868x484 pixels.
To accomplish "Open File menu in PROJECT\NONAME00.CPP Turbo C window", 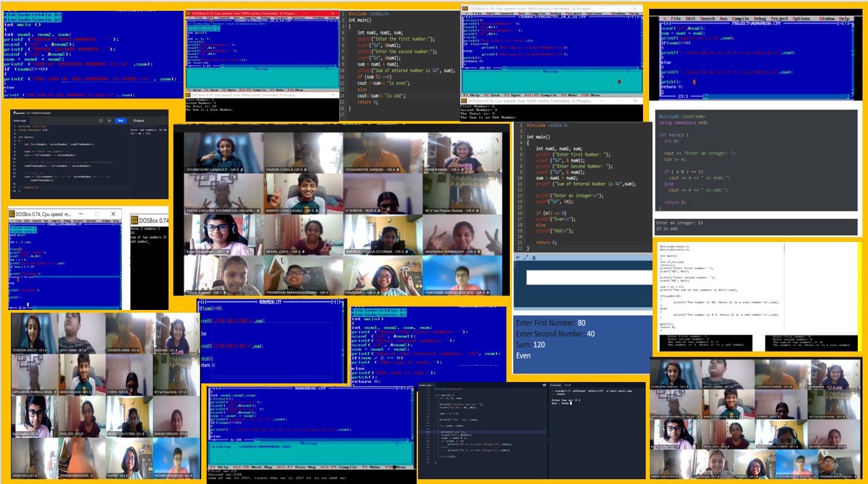I will (676, 18).
